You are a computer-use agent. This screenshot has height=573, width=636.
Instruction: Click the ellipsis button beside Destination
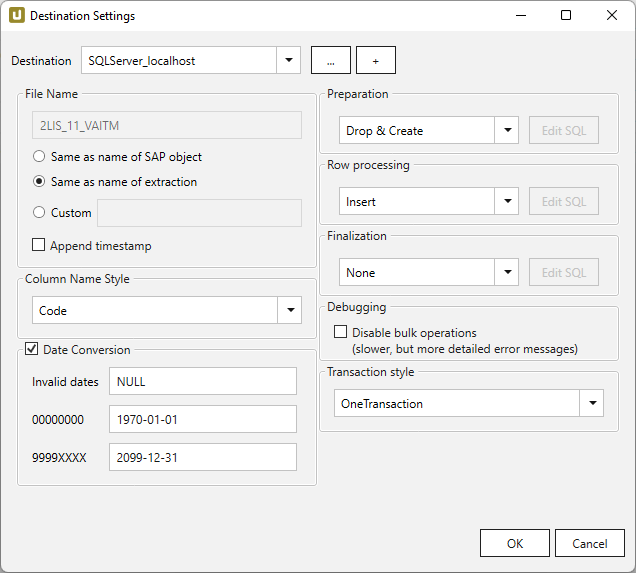click(x=331, y=60)
